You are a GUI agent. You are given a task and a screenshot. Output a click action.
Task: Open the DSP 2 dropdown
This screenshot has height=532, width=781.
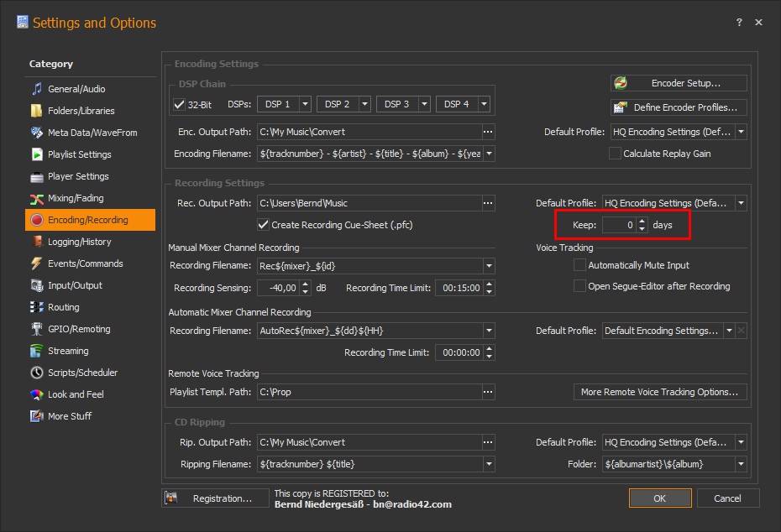tap(365, 105)
